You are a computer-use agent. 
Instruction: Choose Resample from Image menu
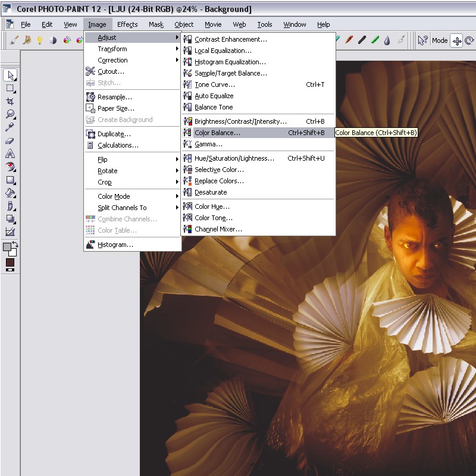pos(132,97)
